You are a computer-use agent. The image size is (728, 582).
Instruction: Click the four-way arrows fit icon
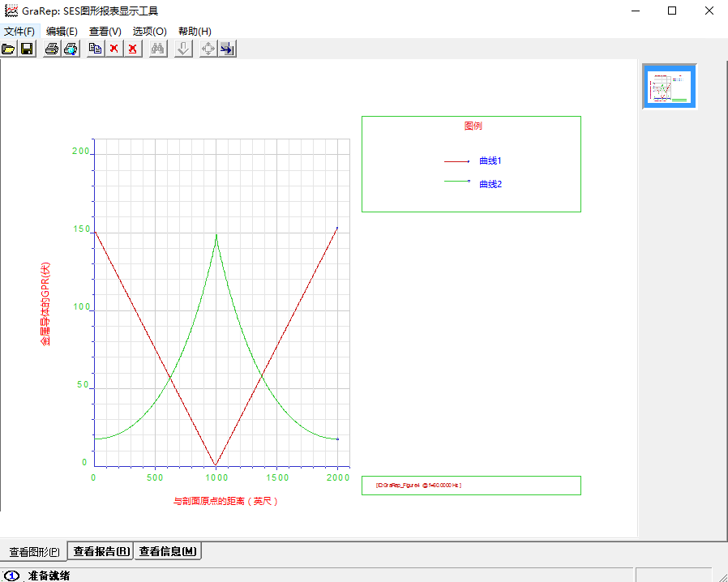208,49
